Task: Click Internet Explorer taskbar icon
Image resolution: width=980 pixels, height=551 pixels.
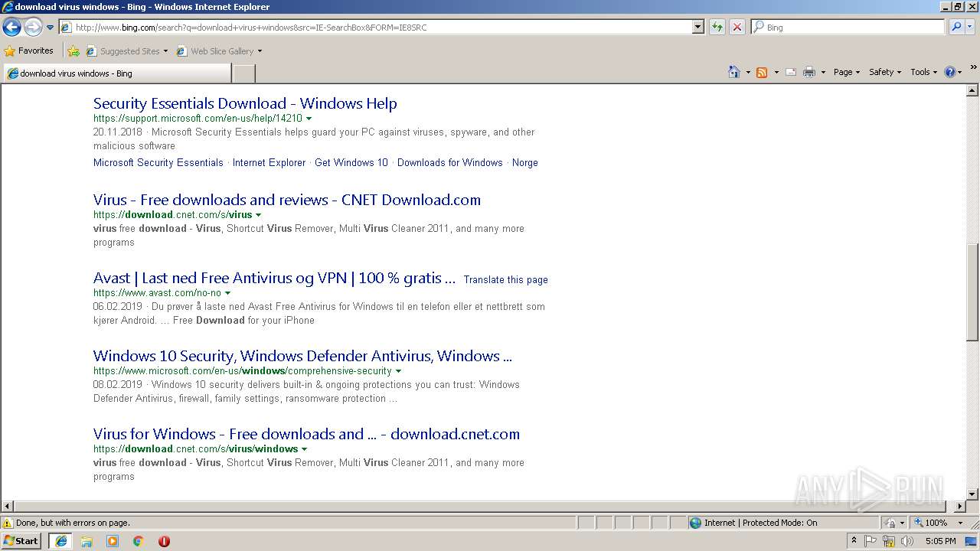Action: click(60, 541)
